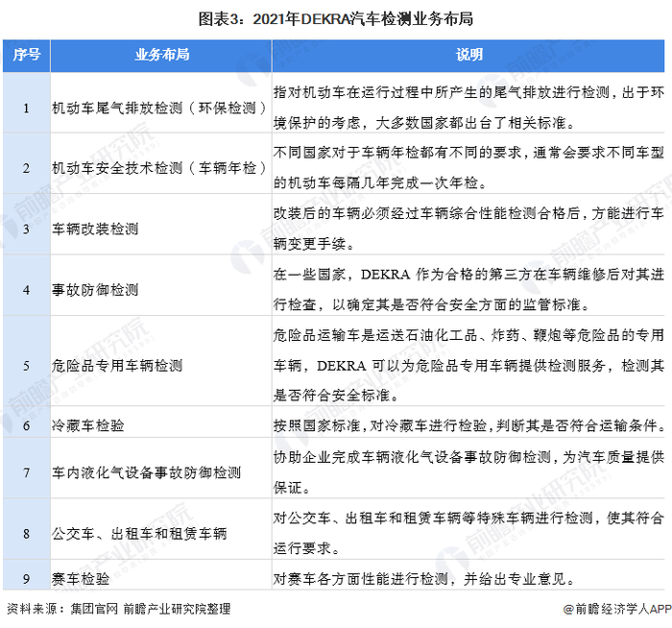Select 公交车、出租车和租赁车辆 cell
Image resolution: width=672 pixels, height=628 pixels.
(x=161, y=528)
